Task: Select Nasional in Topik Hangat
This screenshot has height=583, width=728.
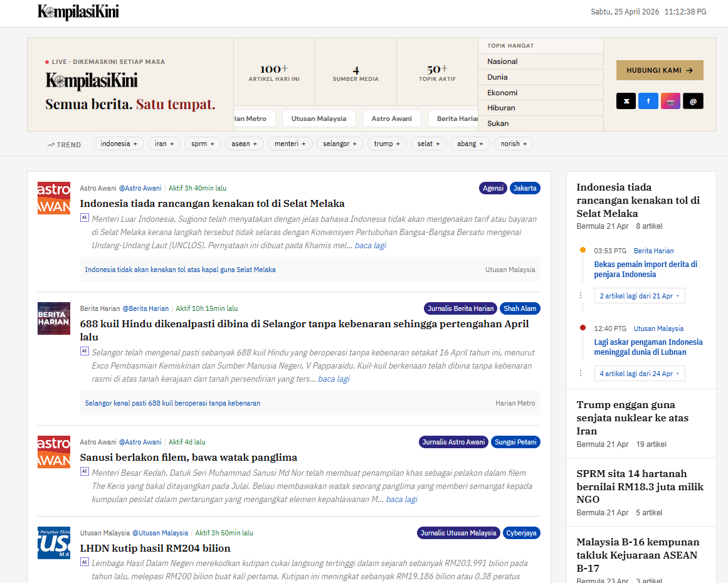Action: [541, 61]
